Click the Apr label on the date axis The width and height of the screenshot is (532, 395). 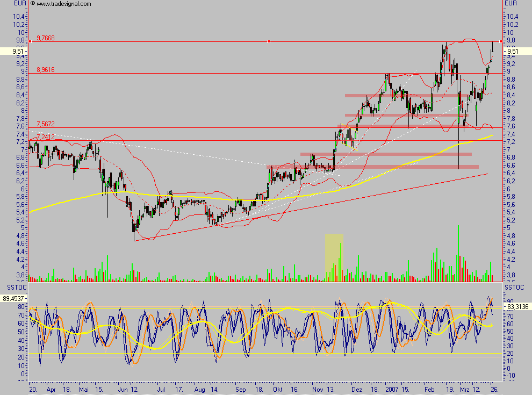tap(51, 390)
